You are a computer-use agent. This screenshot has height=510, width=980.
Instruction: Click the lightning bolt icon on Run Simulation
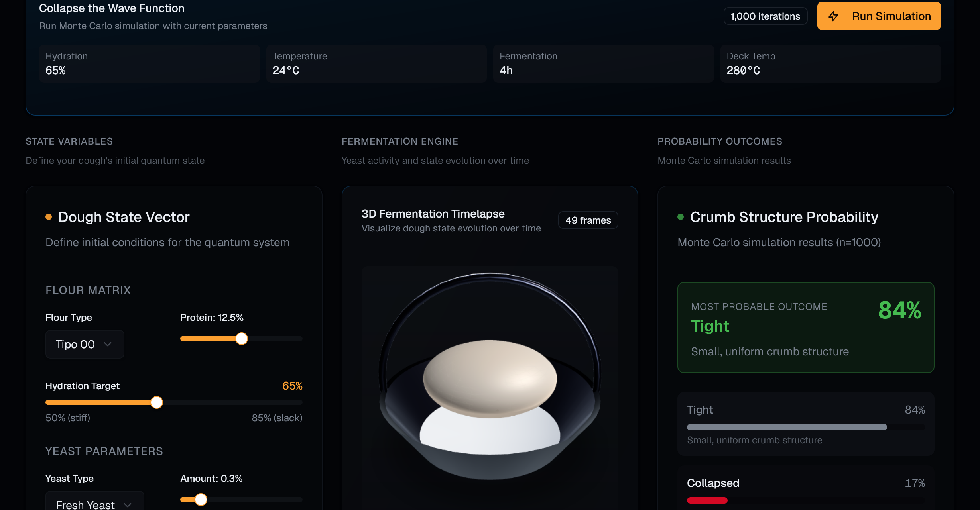tap(834, 16)
